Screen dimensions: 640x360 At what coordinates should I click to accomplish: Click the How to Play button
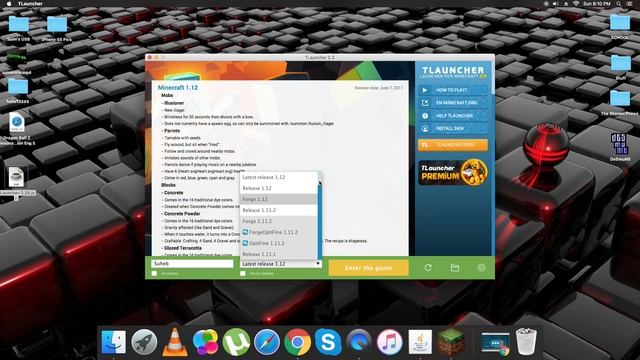pos(453,90)
